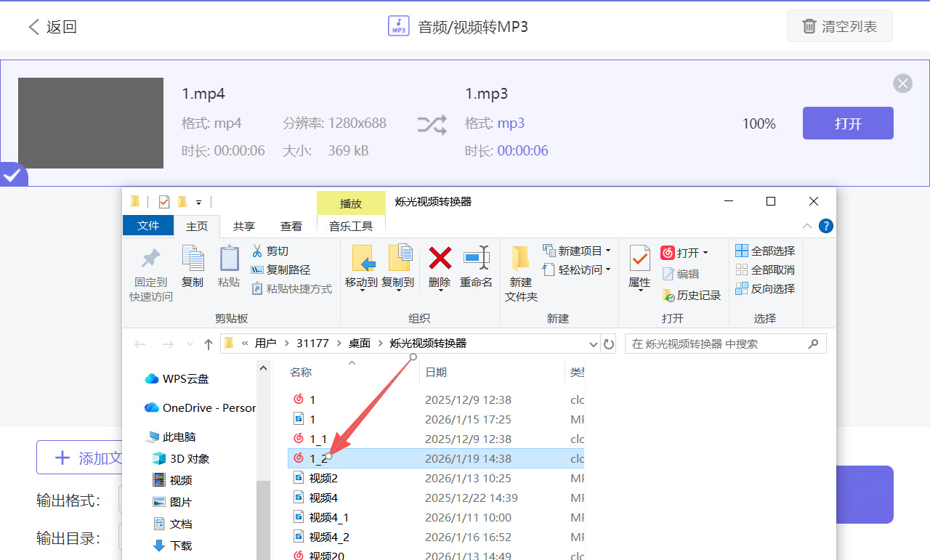Screen dimensions: 930x560
Task: Open the 复制到 copy-to menu
Action: pos(398,267)
